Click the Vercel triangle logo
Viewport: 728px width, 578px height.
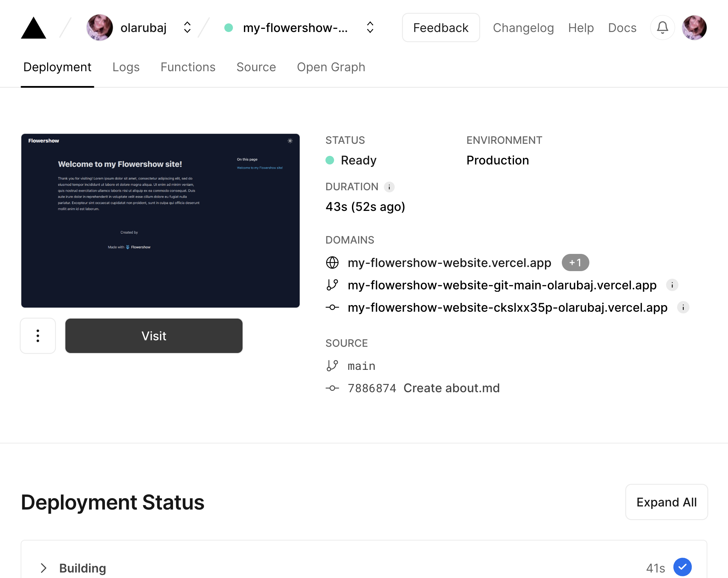(33, 28)
